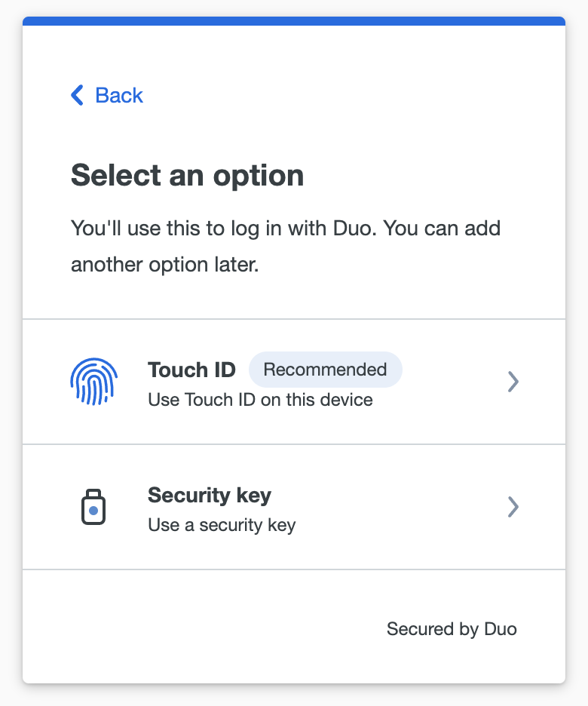Click the Secured by Duo footer label
This screenshot has height=706, width=588.
click(x=451, y=628)
